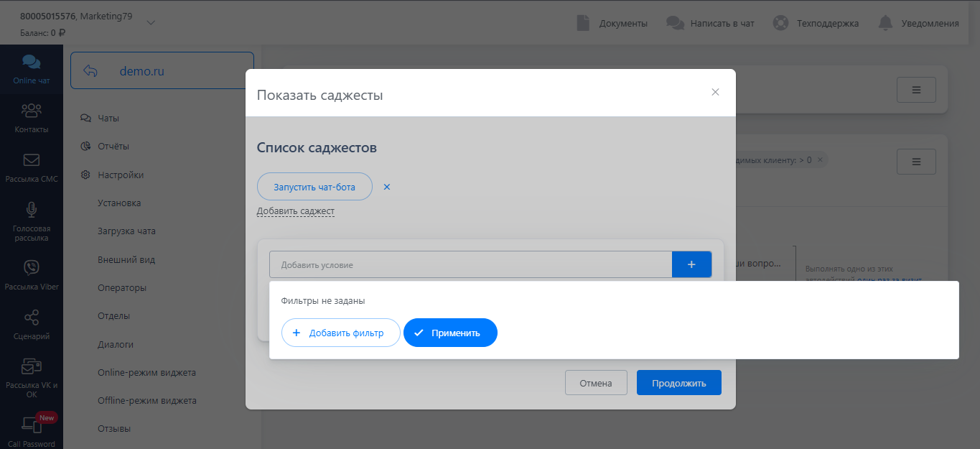Open the Сценарий sidebar icon
980x449 pixels.
point(32,318)
